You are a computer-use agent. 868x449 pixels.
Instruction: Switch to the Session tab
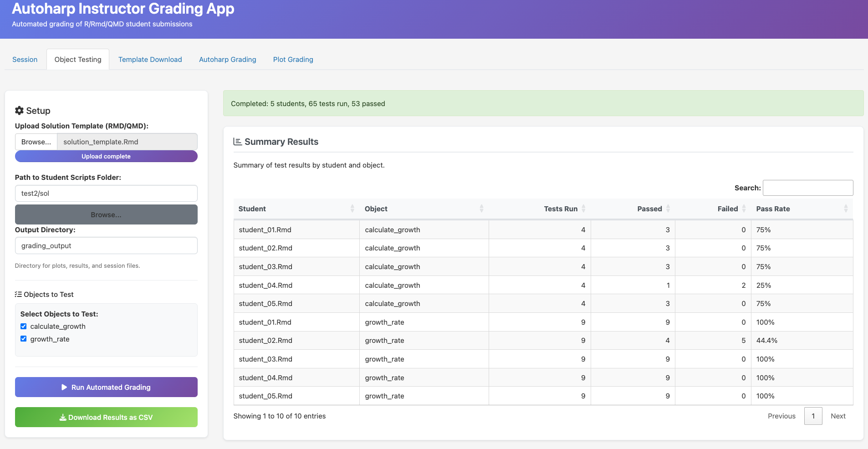pos(25,59)
